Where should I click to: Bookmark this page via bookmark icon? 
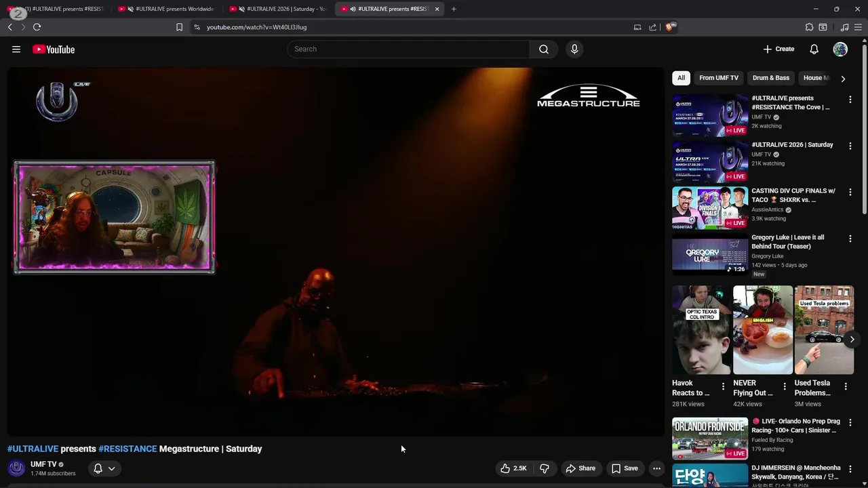pyautogui.click(x=179, y=27)
